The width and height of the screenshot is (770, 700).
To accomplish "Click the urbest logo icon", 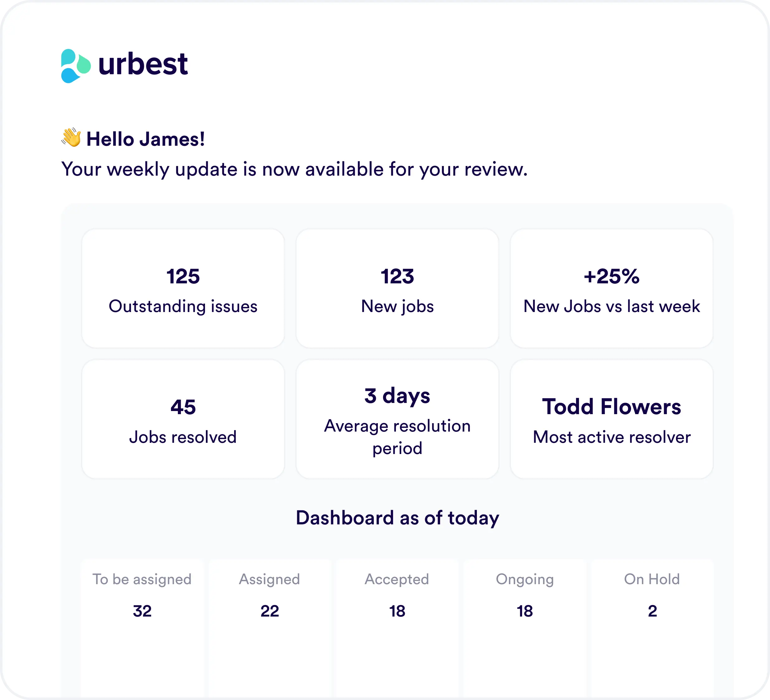I will 76,66.
